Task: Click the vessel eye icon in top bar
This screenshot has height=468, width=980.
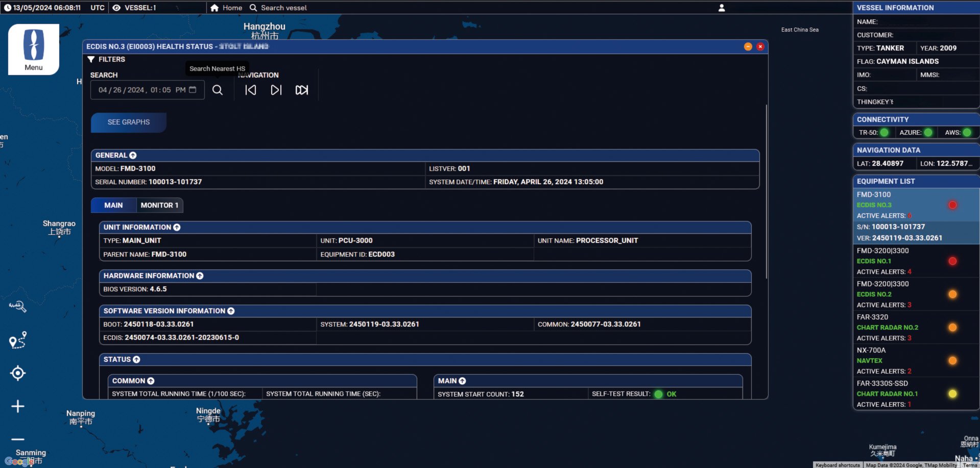Action: click(x=116, y=8)
